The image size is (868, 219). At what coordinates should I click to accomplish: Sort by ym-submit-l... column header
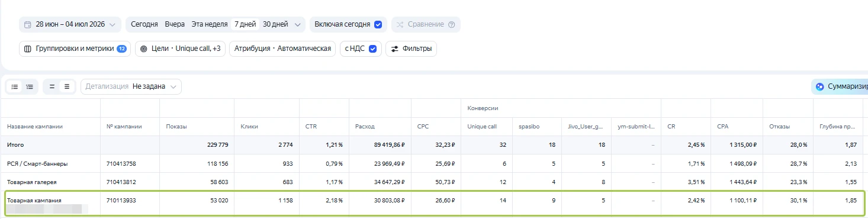(635, 126)
